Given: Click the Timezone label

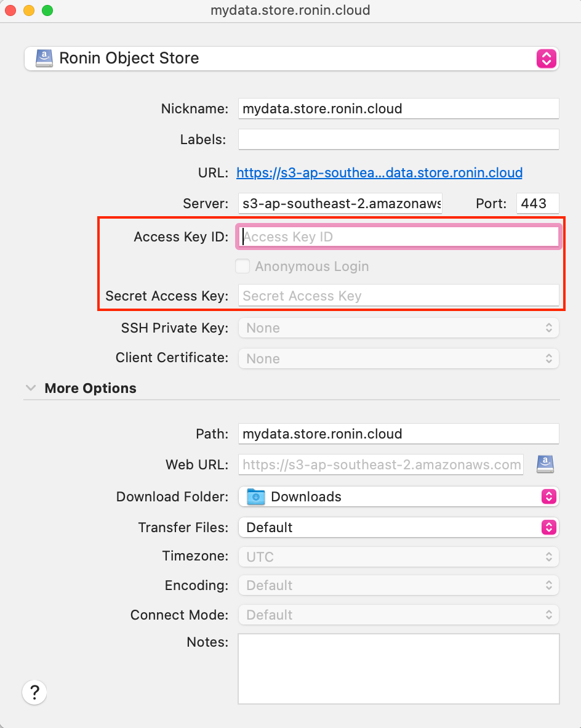Looking at the screenshot, I should pyautogui.click(x=195, y=556).
